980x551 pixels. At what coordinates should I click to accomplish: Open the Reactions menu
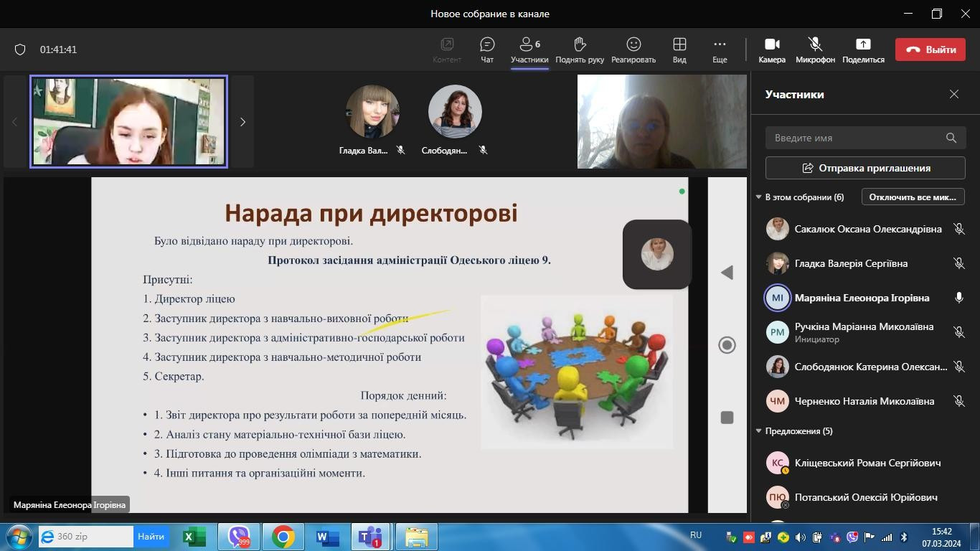point(633,50)
